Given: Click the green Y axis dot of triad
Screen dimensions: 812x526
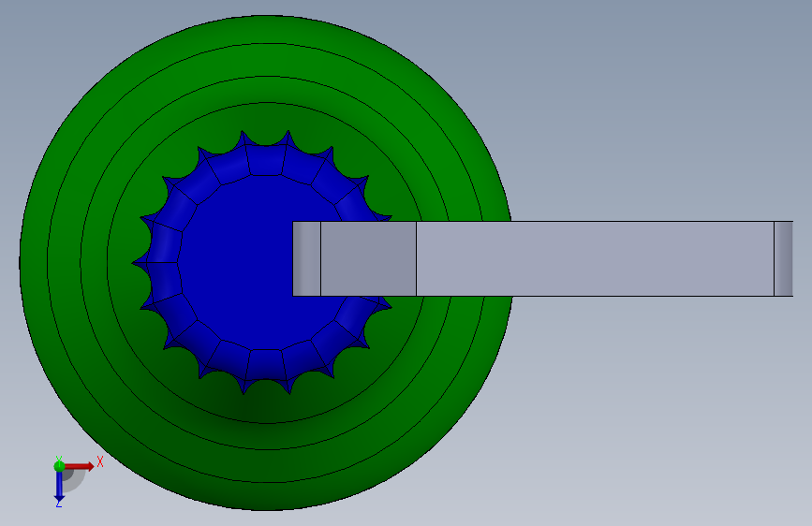Looking at the screenshot, I should pos(59,466).
